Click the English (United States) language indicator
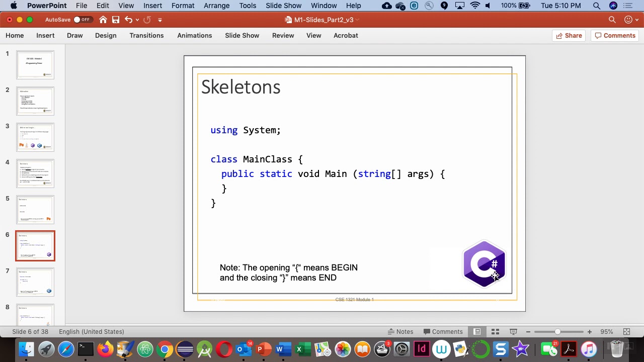Viewport: 644px width, 362px height. click(91, 331)
